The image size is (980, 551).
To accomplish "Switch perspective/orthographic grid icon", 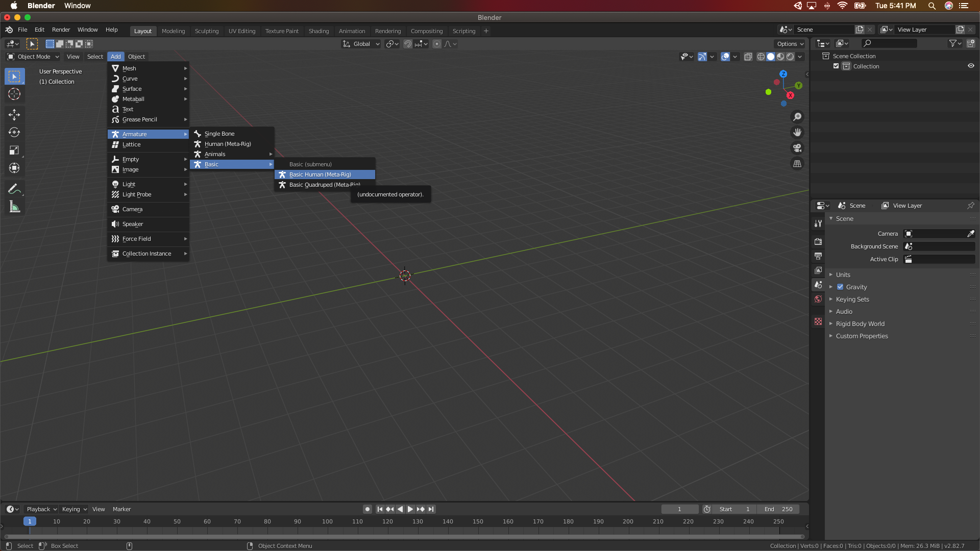I will pos(797,164).
